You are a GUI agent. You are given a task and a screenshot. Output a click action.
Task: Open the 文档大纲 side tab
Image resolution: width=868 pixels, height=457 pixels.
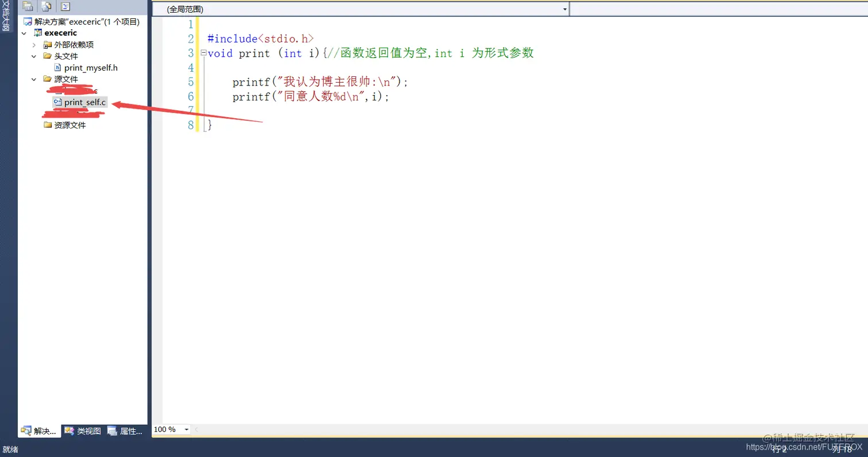[6, 17]
